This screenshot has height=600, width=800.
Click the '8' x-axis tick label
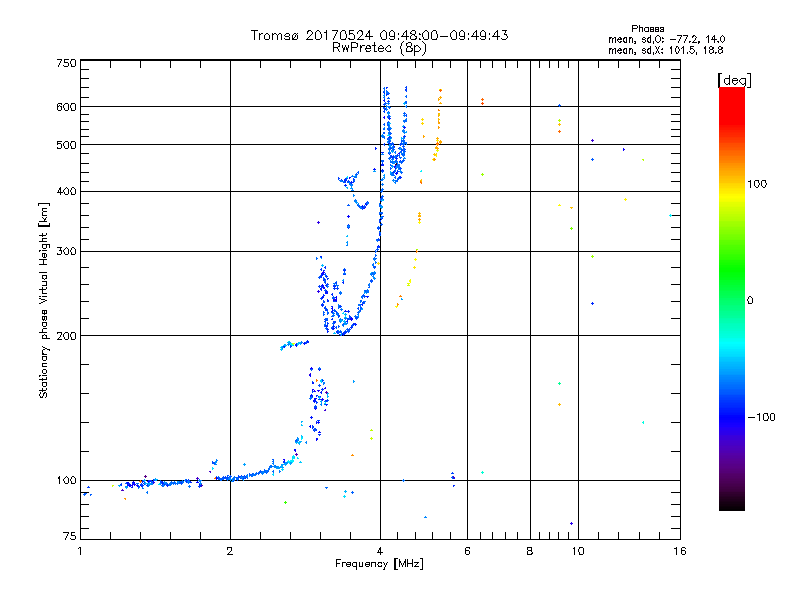[530, 551]
